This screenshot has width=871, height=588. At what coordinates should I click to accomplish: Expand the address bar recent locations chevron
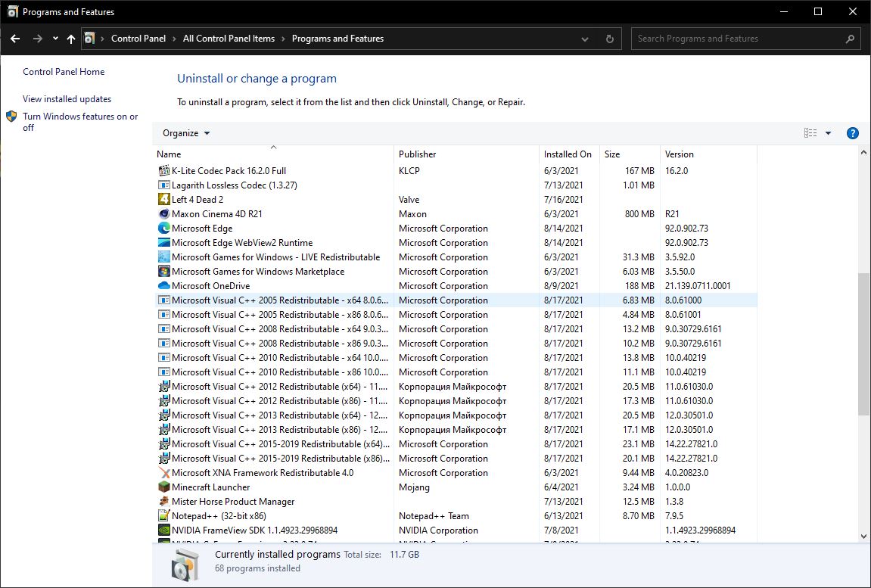pyautogui.click(x=584, y=38)
